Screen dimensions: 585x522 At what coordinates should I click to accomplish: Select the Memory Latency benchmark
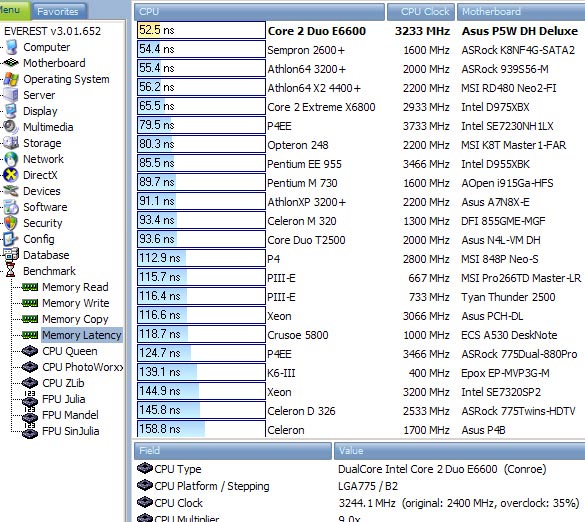[82, 335]
